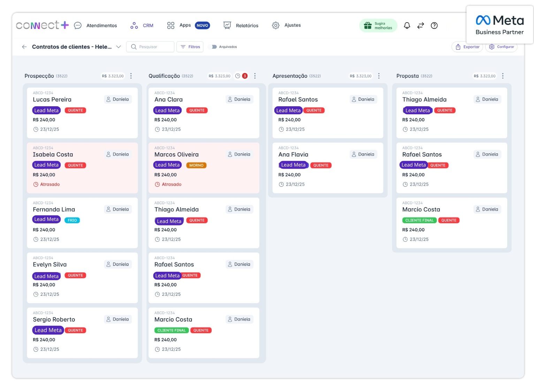Click the notification bell icon
Viewport: 534px width, 392px height.
[x=407, y=25]
